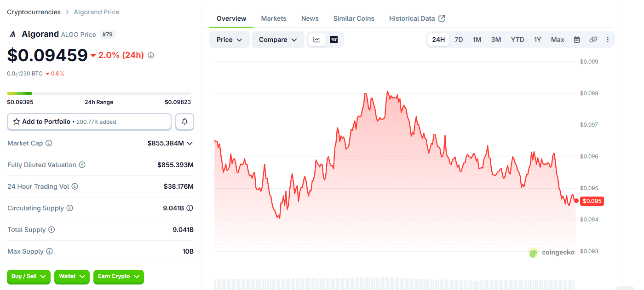This screenshot has width=644, height=290.
Task: Select the YTD time range
Action: click(517, 40)
